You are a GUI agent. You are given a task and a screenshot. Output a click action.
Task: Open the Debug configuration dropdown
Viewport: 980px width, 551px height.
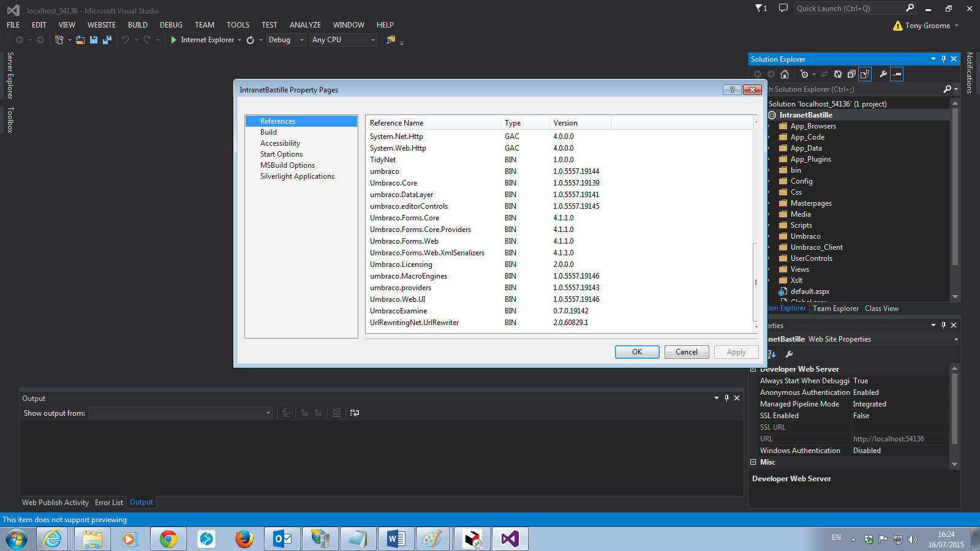tap(286, 40)
